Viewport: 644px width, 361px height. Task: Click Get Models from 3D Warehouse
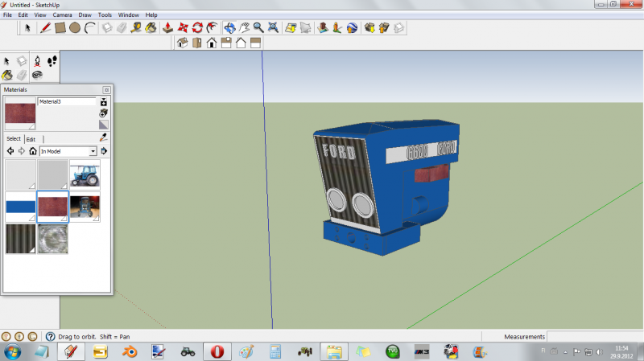369,28
